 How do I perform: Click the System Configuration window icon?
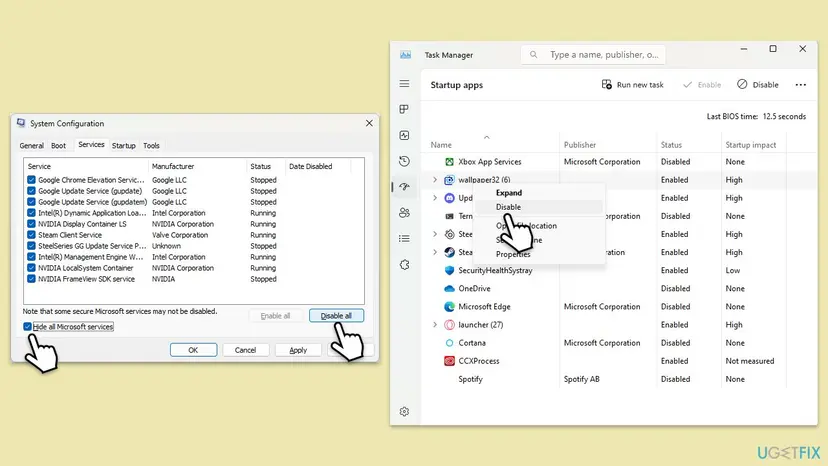pos(21,123)
